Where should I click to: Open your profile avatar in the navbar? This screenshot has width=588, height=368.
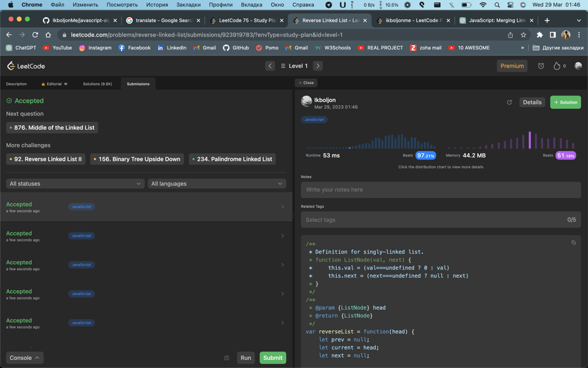coord(577,65)
